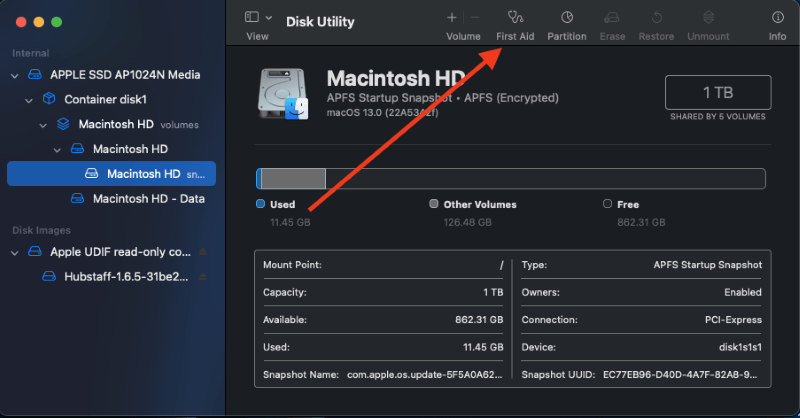The image size is (800, 418).
Task: Click the 'Disk Images' sidebar header
Action: pyautogui.click(x=41, y=230)
